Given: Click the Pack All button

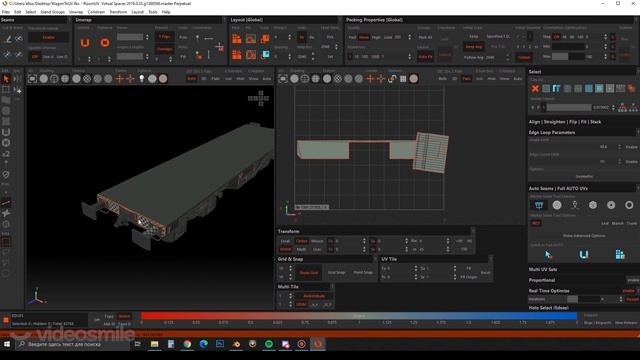Looking at the screenshot, I should point(425,37).
